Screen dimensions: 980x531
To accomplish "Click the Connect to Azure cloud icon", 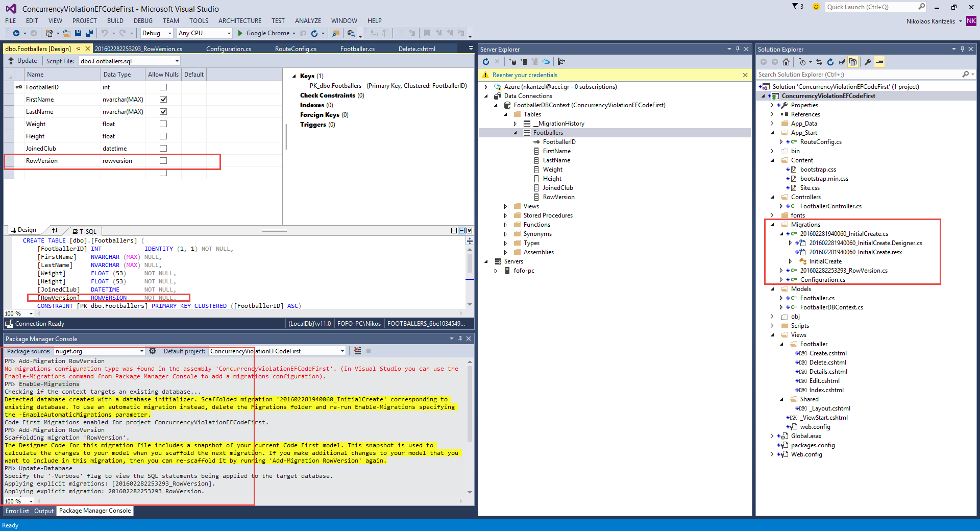I will point(546,62).
